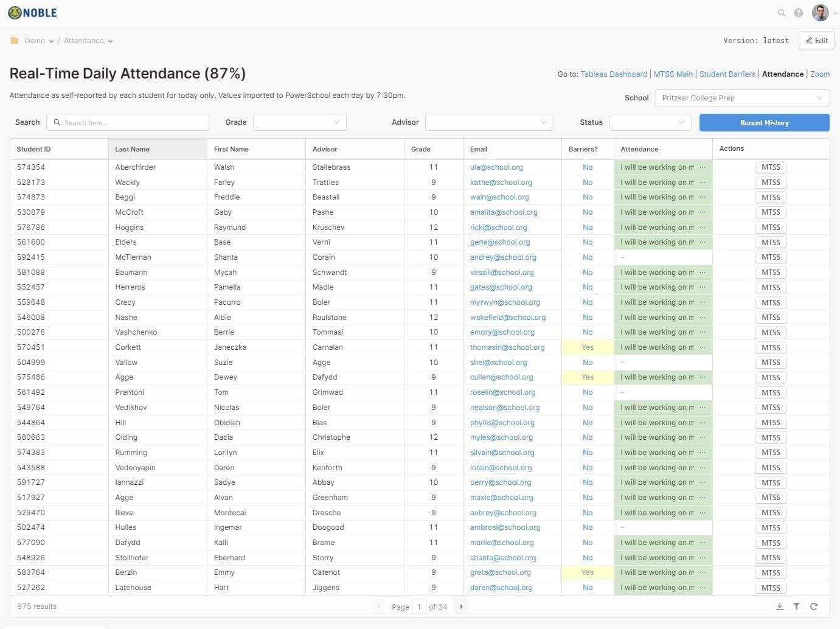Viewport: 840px width, 629px height.
Task: Change school from Pritzker College Prep
Action: click(741, 98)
